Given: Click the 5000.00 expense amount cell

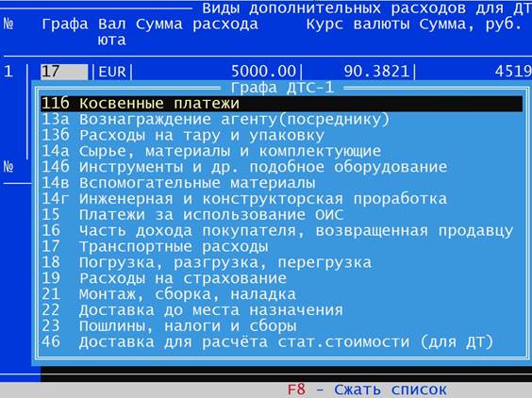Looking at the screenshot, I should [x=217, y=72].
